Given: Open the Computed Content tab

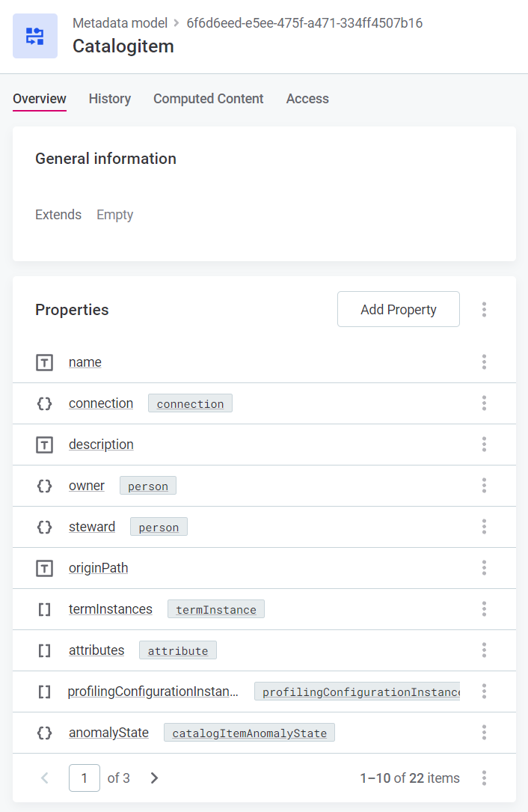Looking at the screenshot, I should click(x=208, y=99).
